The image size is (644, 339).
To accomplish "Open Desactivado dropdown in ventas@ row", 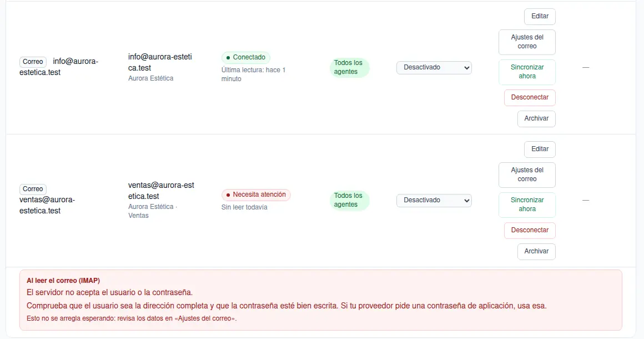I will coord(434,200).
